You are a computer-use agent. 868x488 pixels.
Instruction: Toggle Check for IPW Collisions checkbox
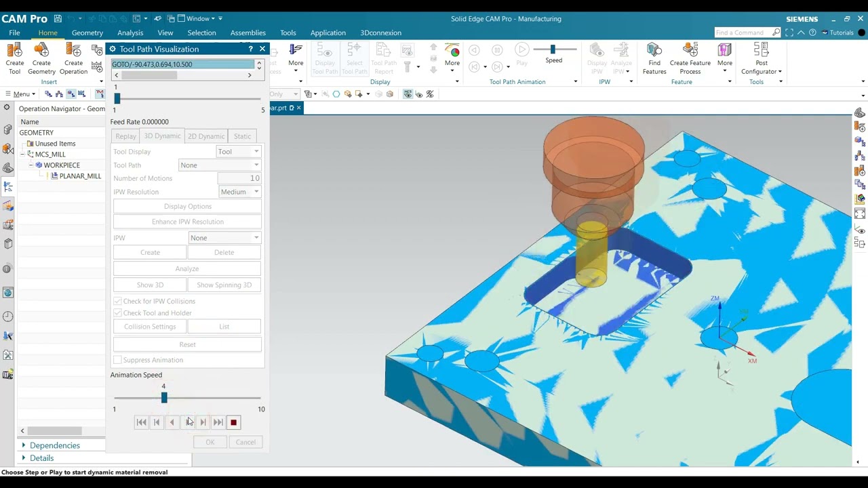tap(117, 301)
